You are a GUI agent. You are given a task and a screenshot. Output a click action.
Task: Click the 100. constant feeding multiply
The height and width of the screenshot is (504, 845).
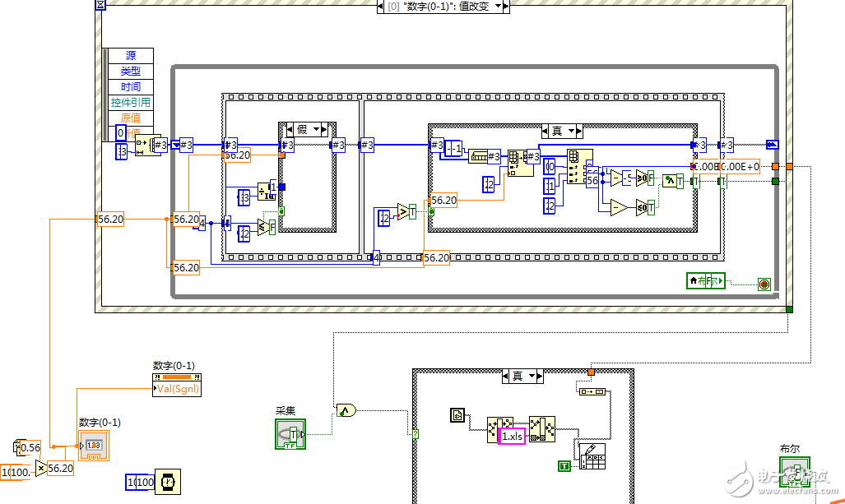pos(16,472)
